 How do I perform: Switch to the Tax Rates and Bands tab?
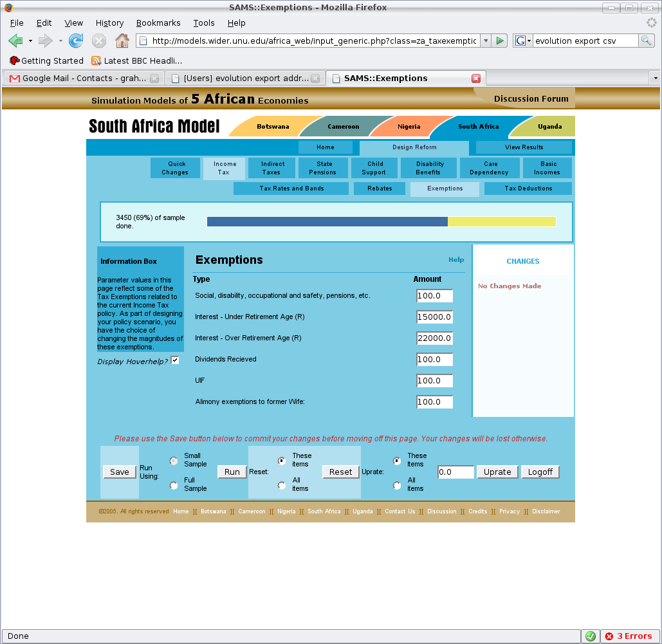[x=291, y=189]
